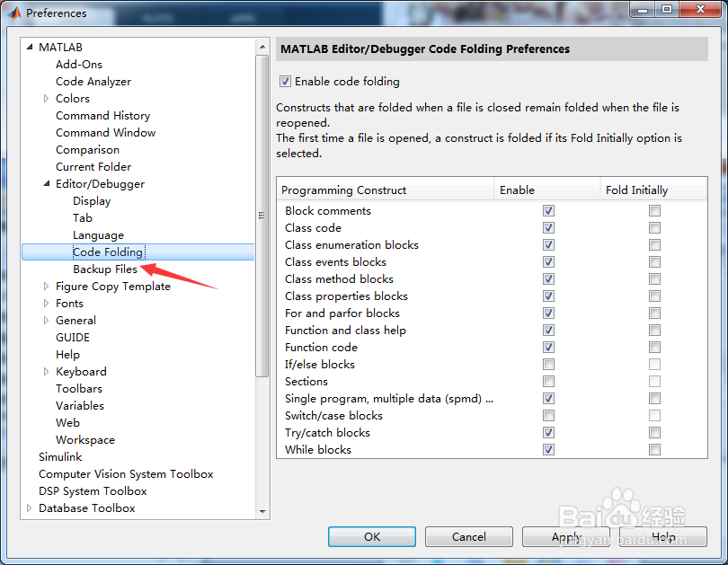This screenshot has width=728, height=565.
Task: Open Current Folder preferences
Action: pos(93,167)
